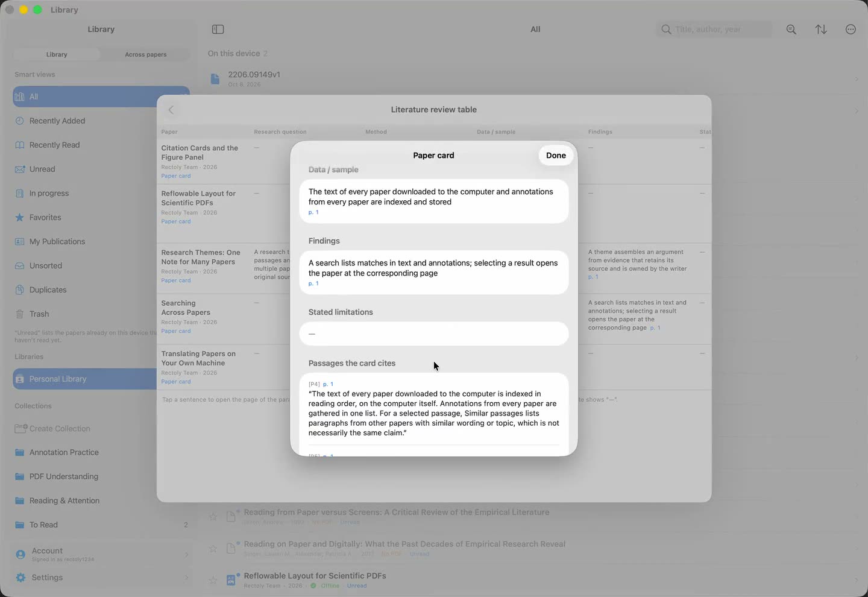The height and width of the screenshot is (597, 868).
Task: Open the Recently Read smart view
Action: [101, 145]
